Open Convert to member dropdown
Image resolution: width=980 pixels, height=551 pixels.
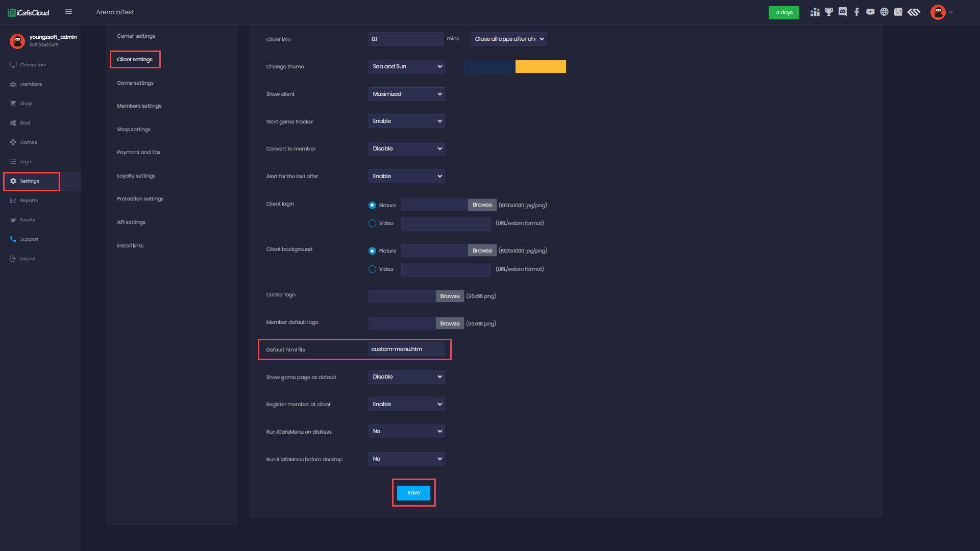[x=406, y=149]
